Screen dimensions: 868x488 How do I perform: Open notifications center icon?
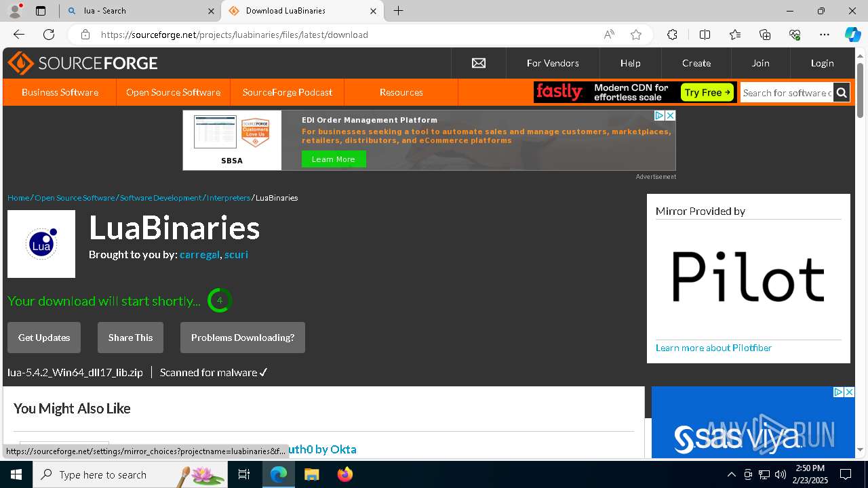click(846, 474)
